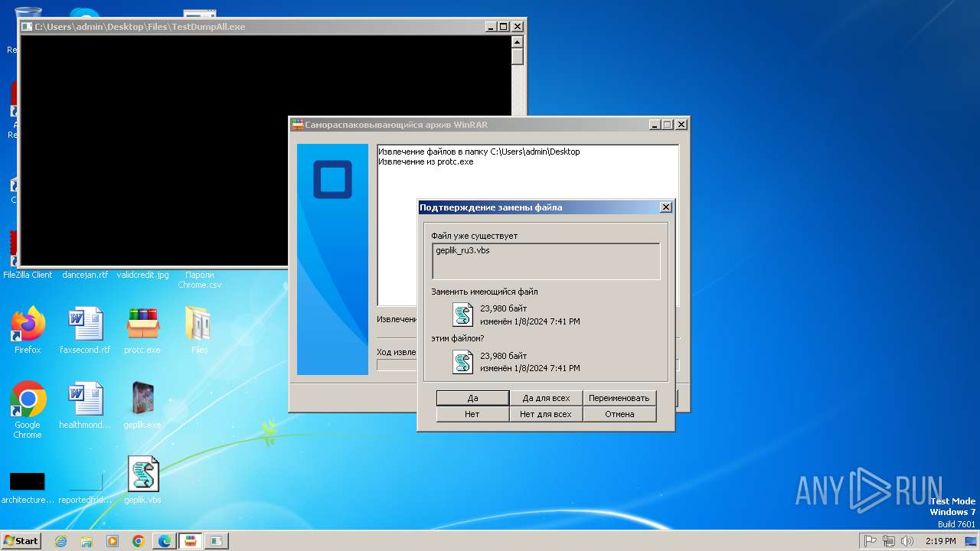Click the TestDumpAll.exe console title icon

pyautogui.click(x=27, y=26)
